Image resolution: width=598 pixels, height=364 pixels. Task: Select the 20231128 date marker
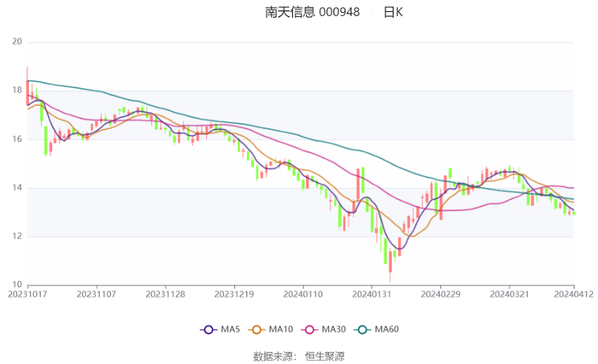coord(165,294)
